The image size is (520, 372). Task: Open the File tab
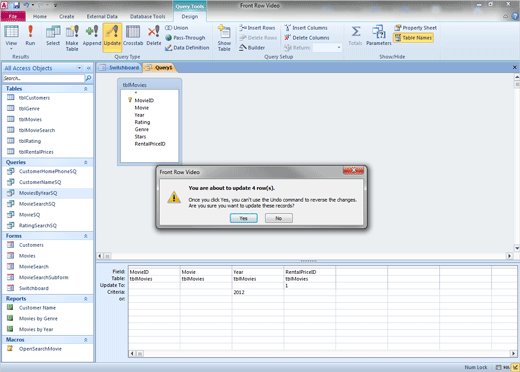pos(13,16)
